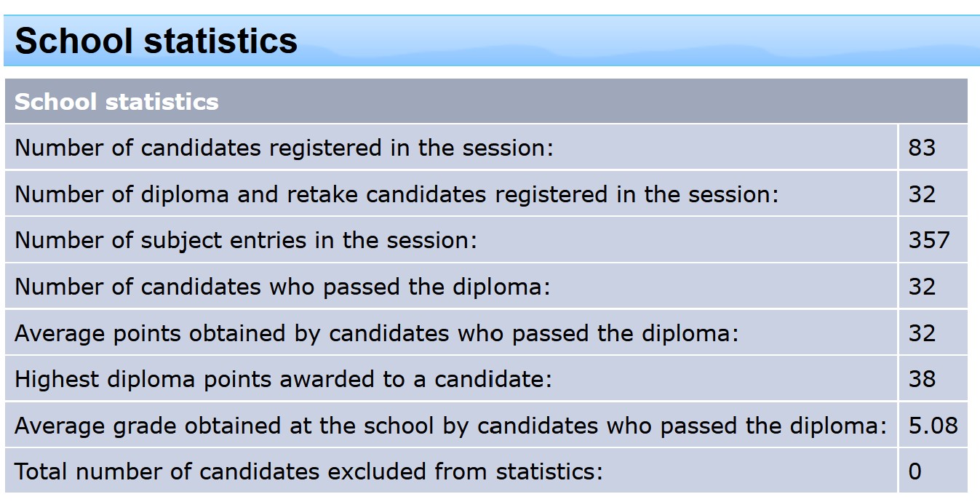
Task: Select 'Number of candidates registered in the session' label
Action: click(x=284, y=148)
